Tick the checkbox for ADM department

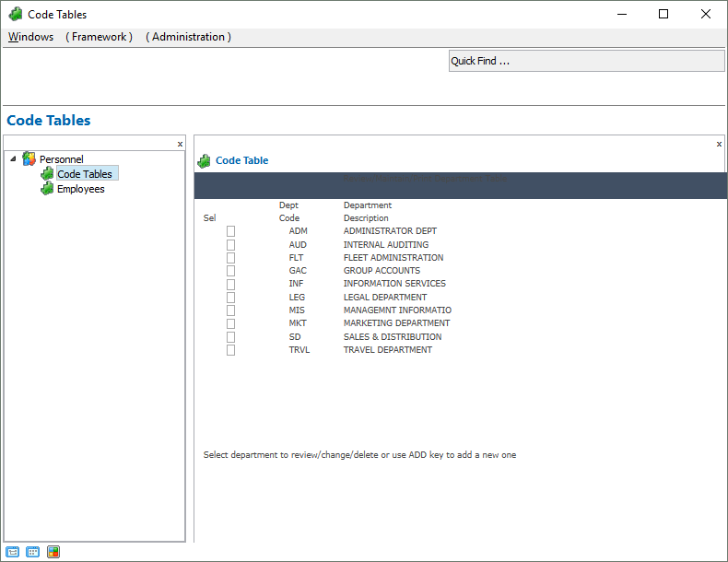coord(231,231)
